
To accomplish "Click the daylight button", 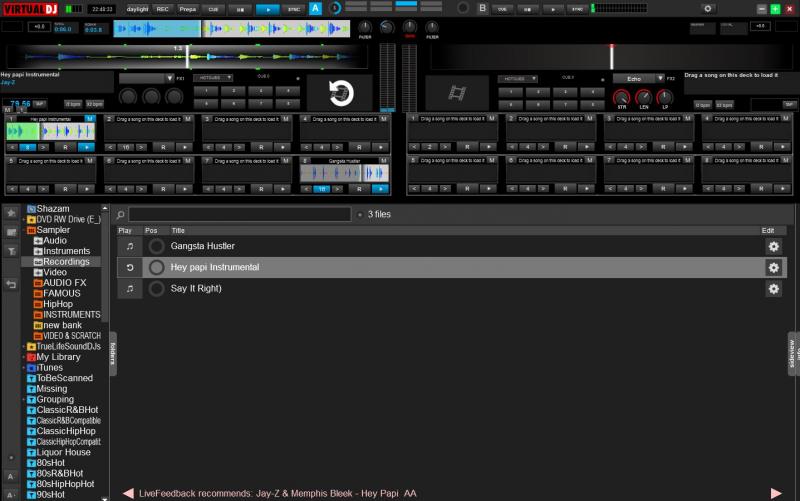I will (x=137, y=9).
